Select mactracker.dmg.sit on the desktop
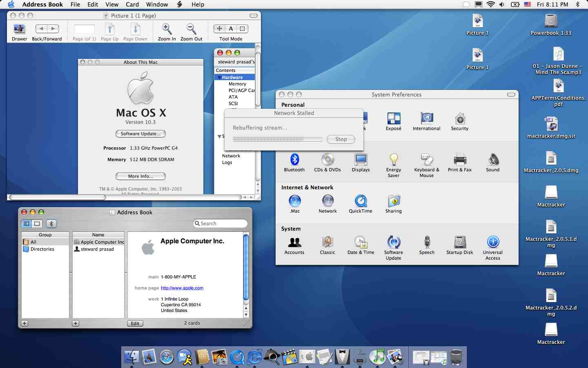Viewport: 588px width, 368px height. pos(551,128)
